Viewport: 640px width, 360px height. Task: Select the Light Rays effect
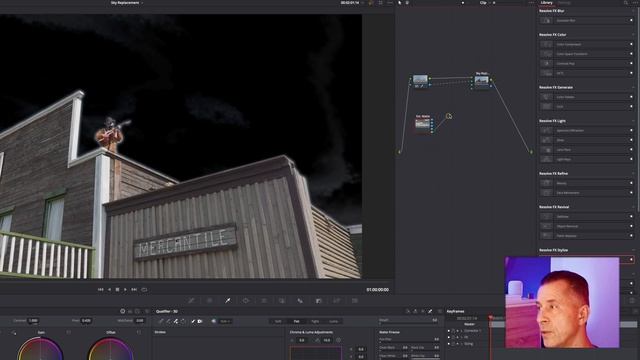tap(586, 159)
